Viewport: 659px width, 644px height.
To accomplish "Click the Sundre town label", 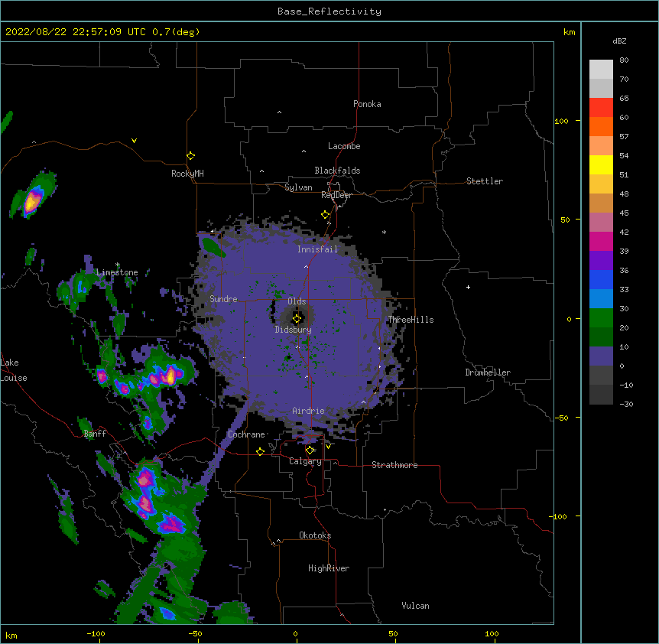I will 223,299.
